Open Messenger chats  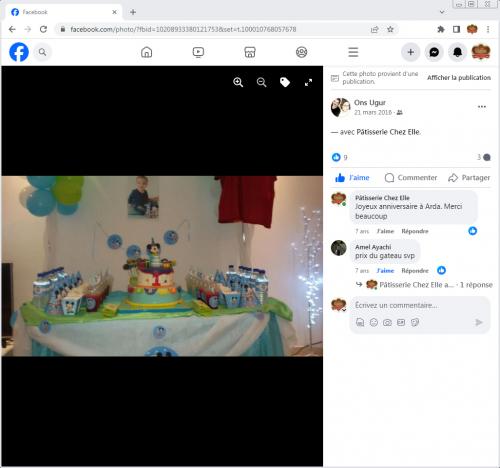click(x=434, y=52)
